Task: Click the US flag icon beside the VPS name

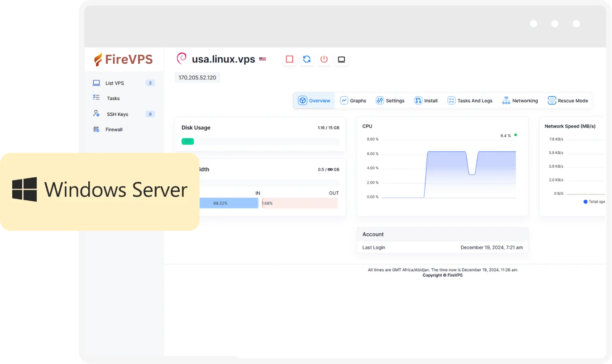Action: tap(263, 59)
